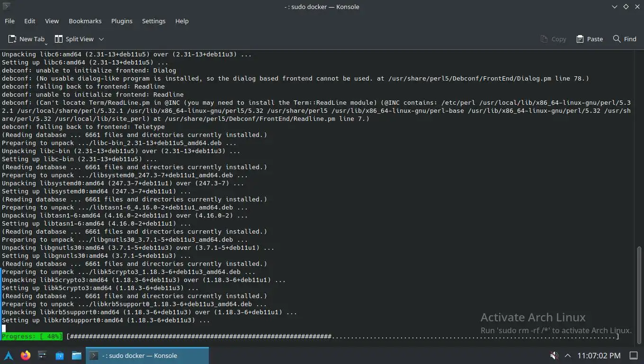Click 'No usable dialog-like program' line
The image size is (644, 364).
click(x=295, y=78)
